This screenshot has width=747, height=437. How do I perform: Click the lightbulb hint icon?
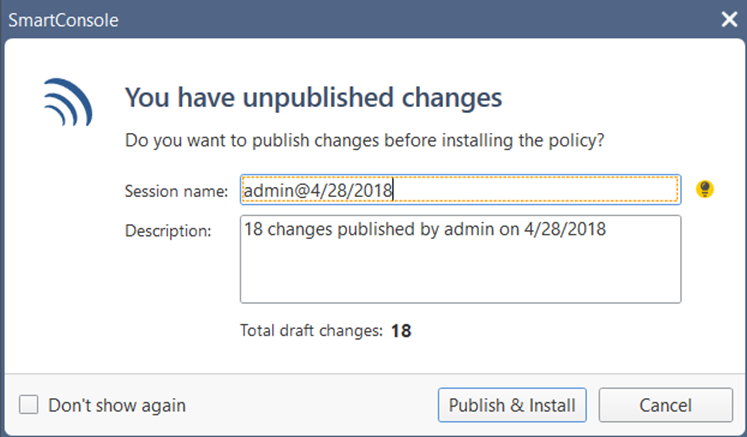pos(705,188)
